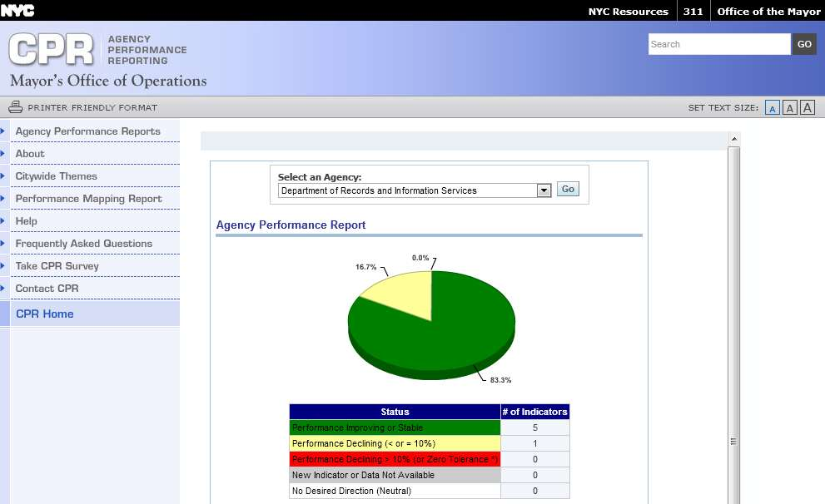The height and width of the screenshot is (504, 825).
Task: Open Citywide Themes in the sidebar
Action: coord(57,176)
